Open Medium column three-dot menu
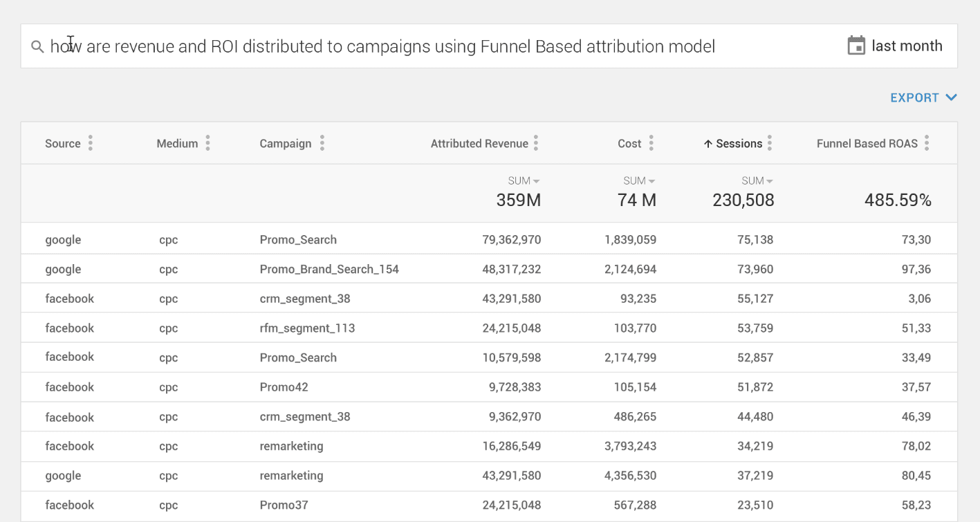The image size is (980, 522). click(x=207, y=143)
